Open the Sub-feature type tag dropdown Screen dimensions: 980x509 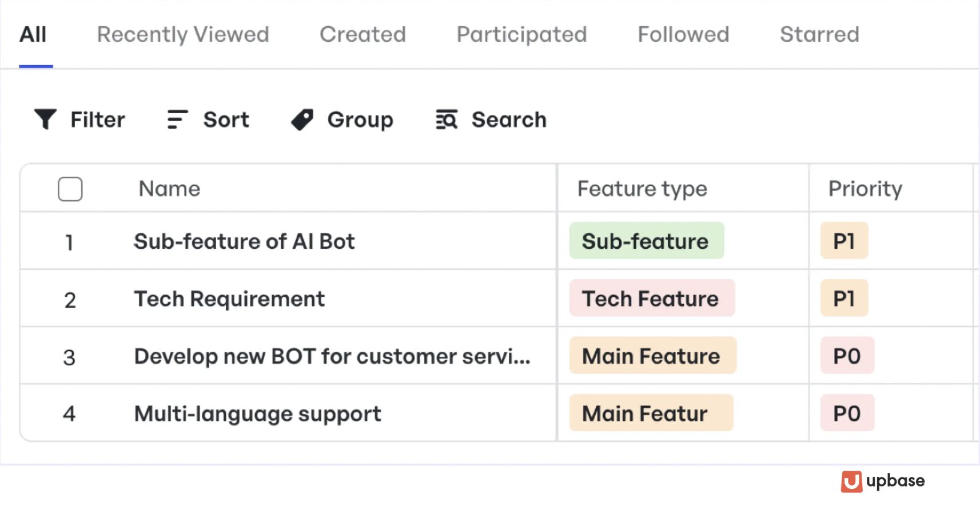pyautogui.click(x=646, y=241)
